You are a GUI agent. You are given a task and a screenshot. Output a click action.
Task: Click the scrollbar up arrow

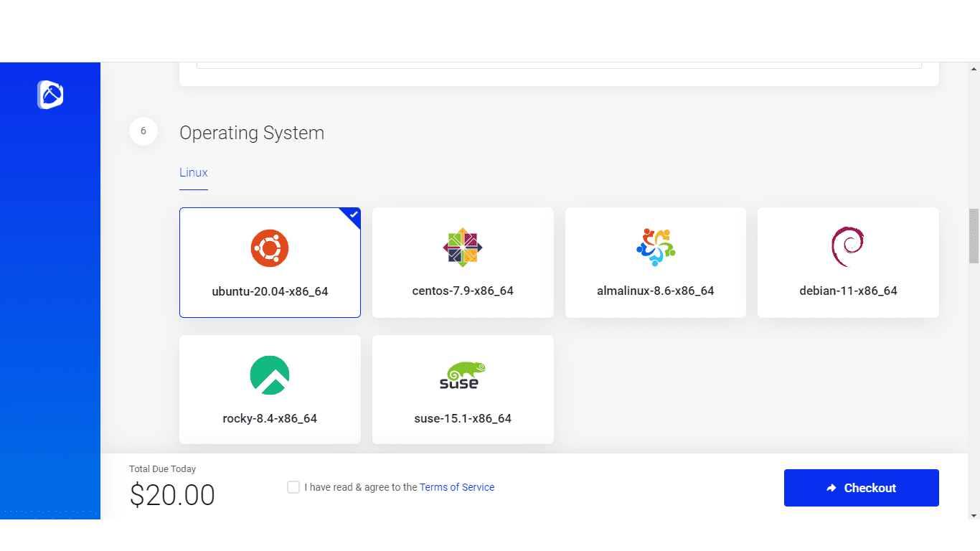pos(974,69)
